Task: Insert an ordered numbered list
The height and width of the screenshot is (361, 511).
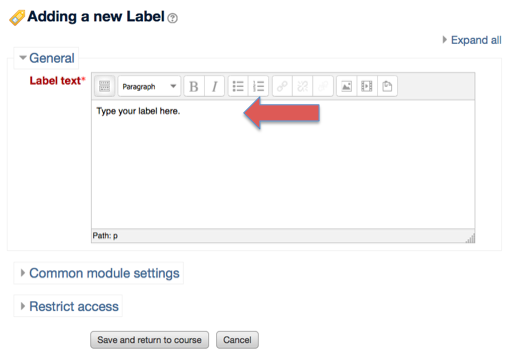Action: tap(258, 86)
